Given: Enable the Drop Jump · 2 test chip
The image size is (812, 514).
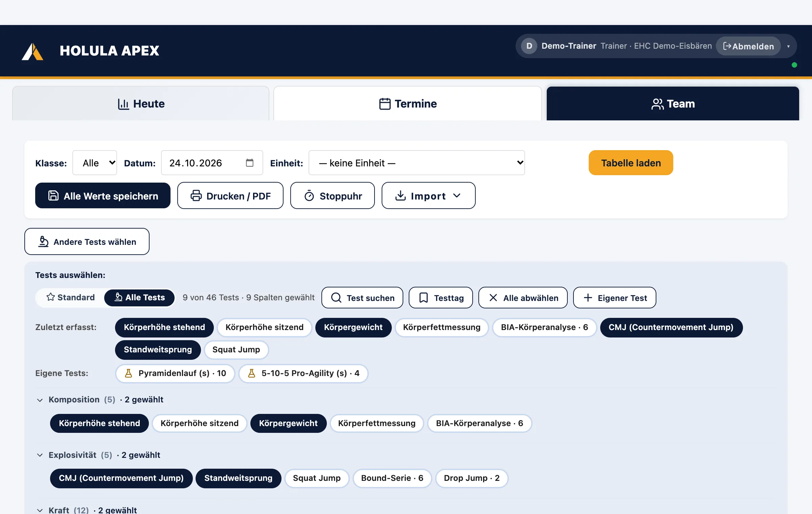Looking at the screenshot, I should [472, 478].
